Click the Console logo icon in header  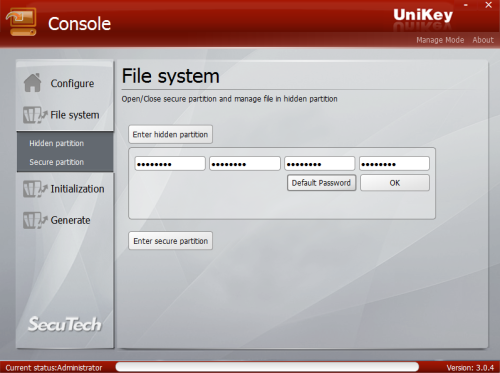pyautogui.click(x=21, y=22)
